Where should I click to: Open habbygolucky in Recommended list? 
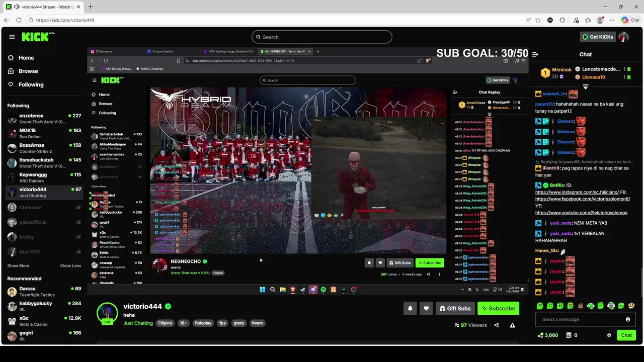coord(44,306)
